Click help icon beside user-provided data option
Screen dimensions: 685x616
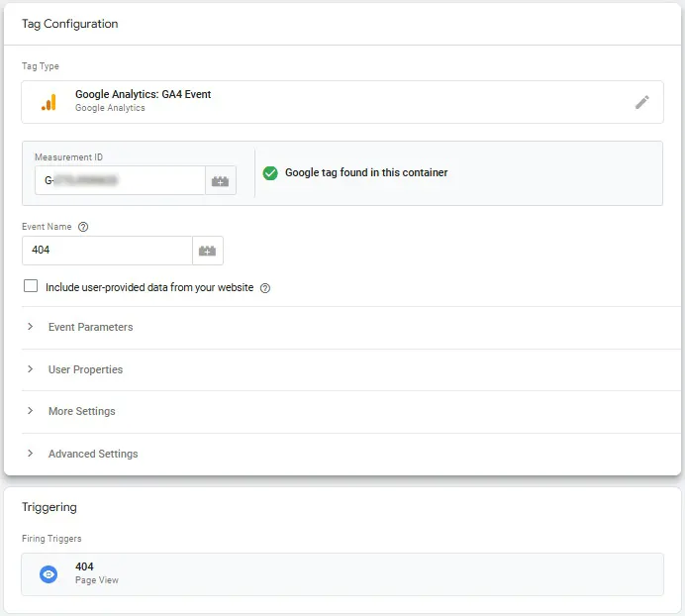pyautogui.click(x=265, y=288)
